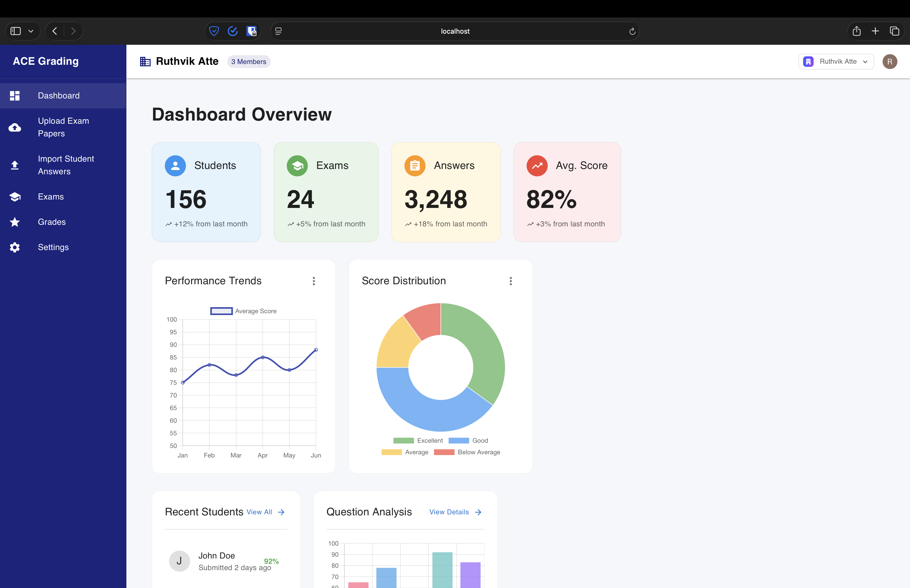Click the R user avatar
This screenshot has height=588, width=910.
889,62
